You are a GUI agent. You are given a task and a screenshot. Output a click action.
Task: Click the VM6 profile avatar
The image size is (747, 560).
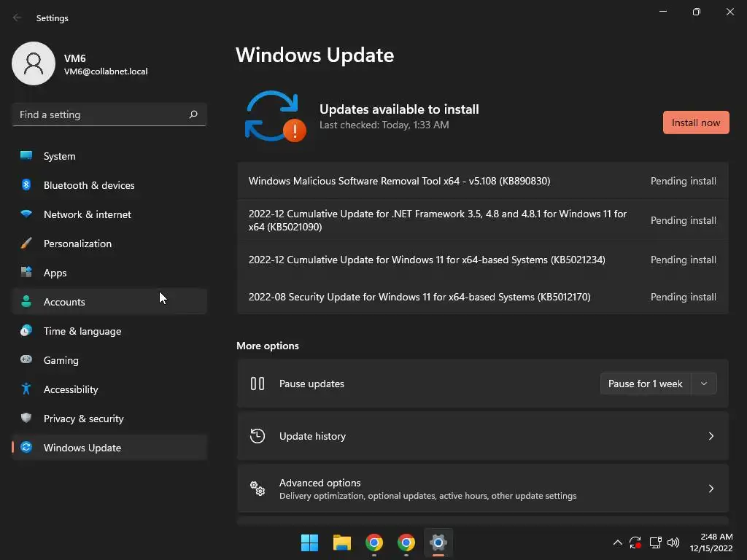click(x=34, y=63)
